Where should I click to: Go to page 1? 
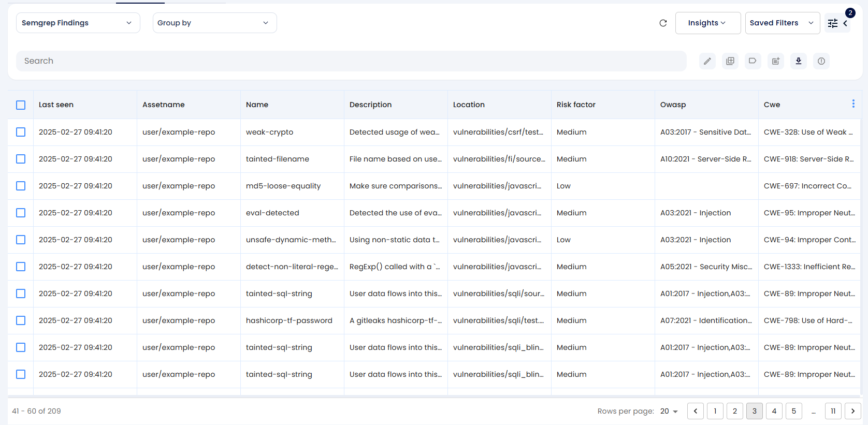point(715,411)
